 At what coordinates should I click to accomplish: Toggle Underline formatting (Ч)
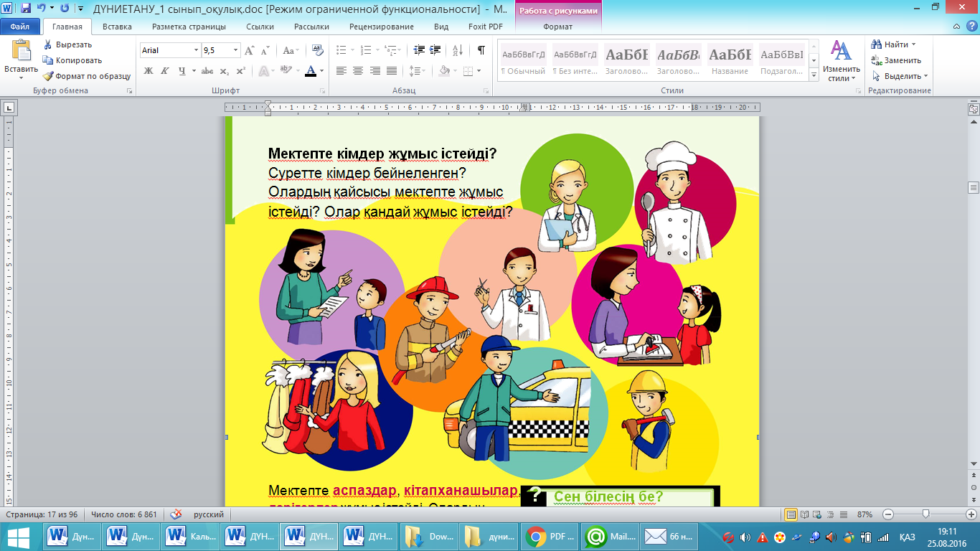(182, 71)
